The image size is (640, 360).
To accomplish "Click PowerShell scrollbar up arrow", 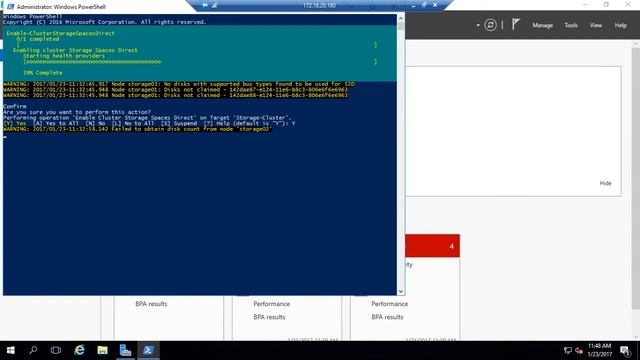I will coord(400,18).
